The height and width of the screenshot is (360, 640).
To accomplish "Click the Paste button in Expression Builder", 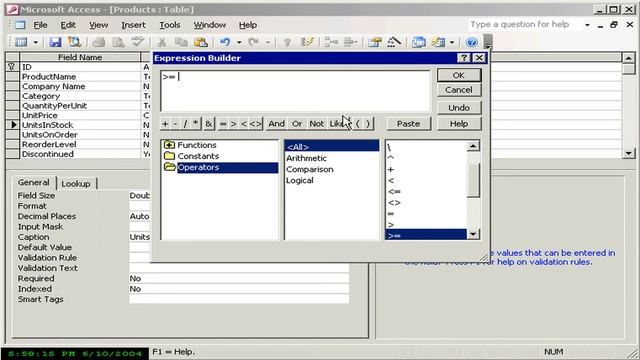I will click(408, 124).
